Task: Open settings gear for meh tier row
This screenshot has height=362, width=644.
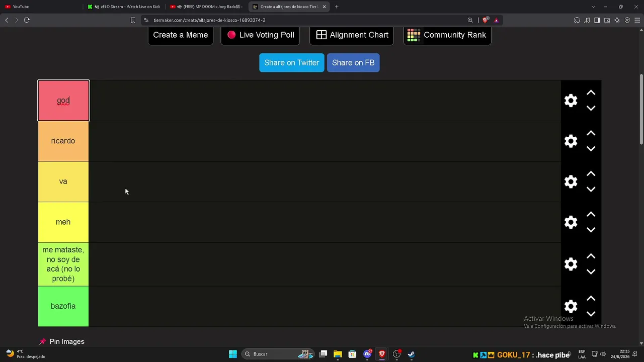Action: coord(571,222)
